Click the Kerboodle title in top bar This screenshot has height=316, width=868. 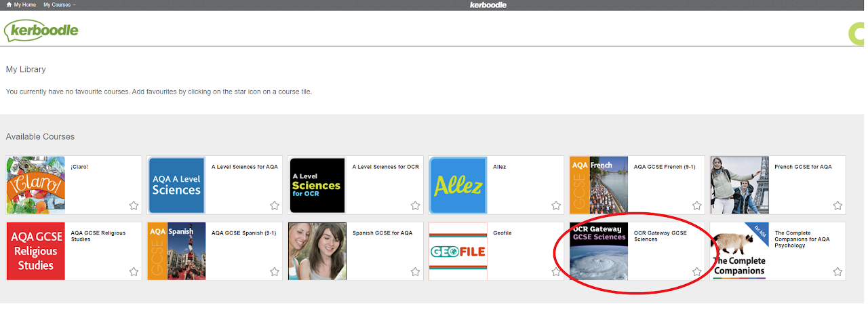pyautogui.click(x=488, y=5)
